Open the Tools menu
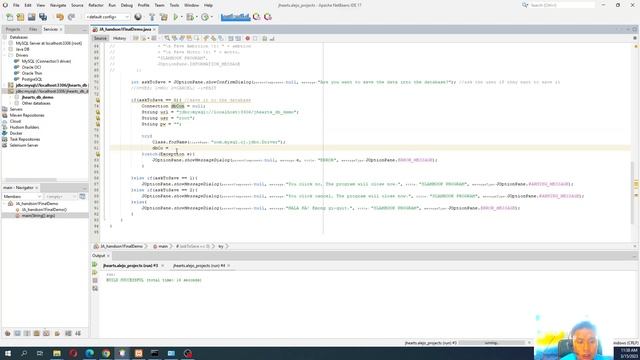640x360 pixels. pyautogui.click(x=174, y=5)
